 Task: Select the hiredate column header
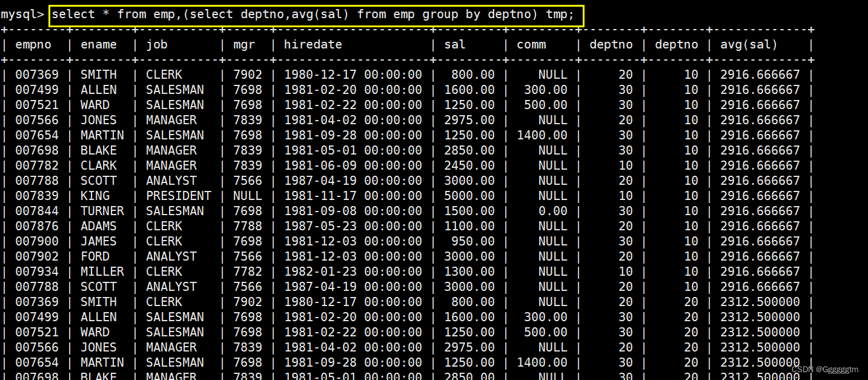313,44
